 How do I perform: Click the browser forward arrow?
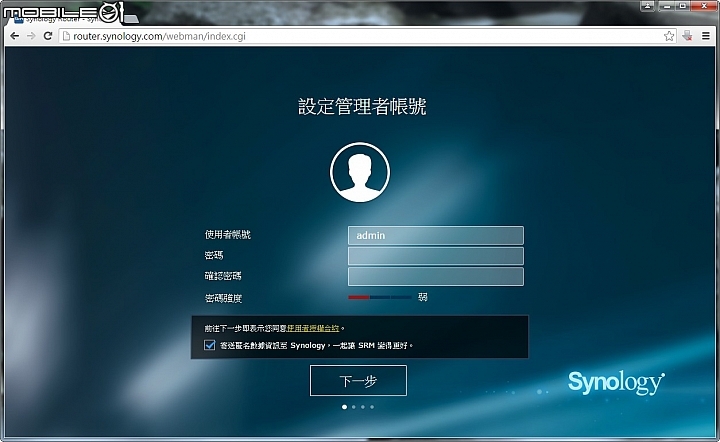pos(31,36)
